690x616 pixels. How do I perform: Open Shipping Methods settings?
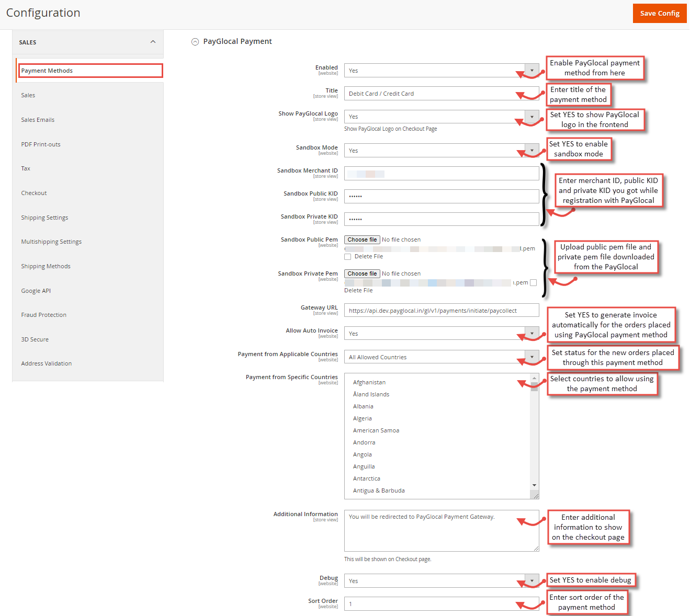click(46, 266)
